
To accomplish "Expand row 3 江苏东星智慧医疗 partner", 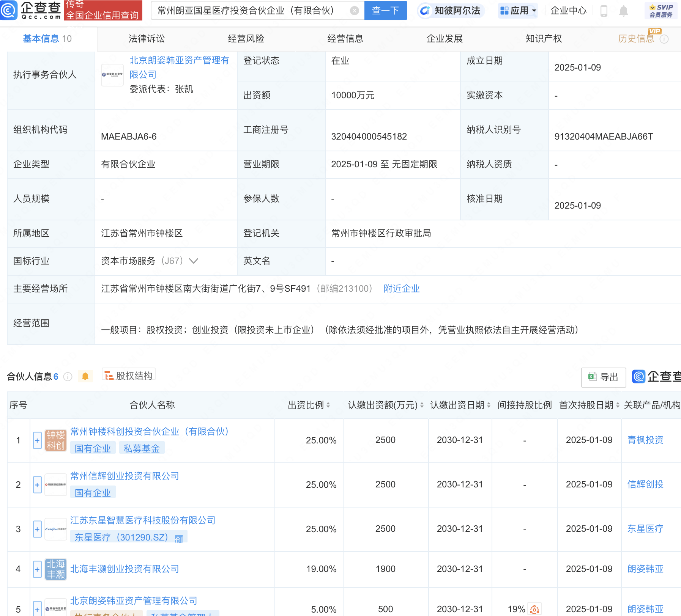I will tap(37, 529).
